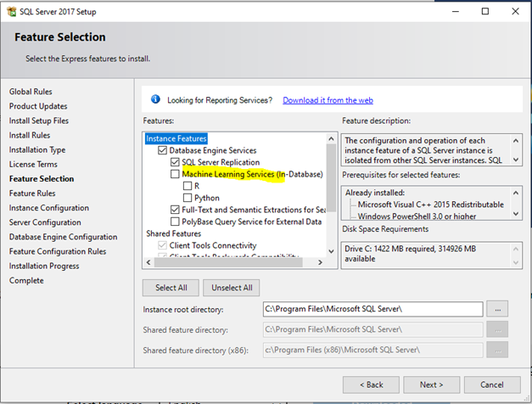Uncheck SQL Server Replication
Image resolution: width=532 pixels, height=404 pixels.
176,162
